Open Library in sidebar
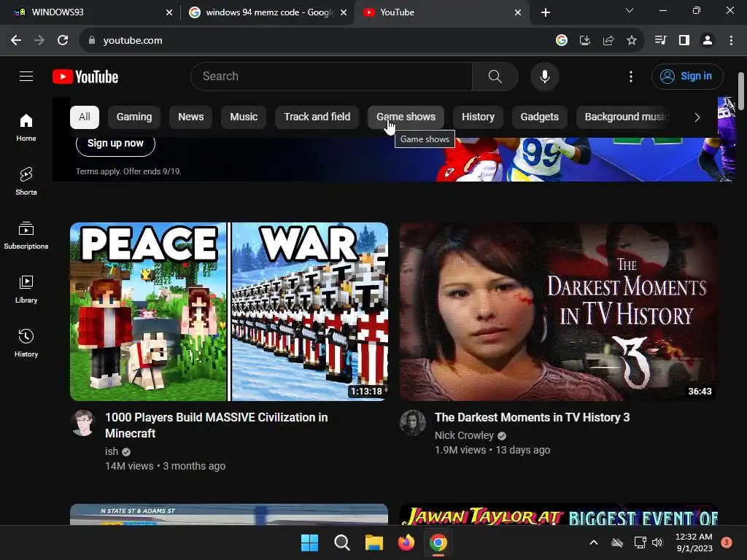 pyautogui.click(x=26, y=289)
